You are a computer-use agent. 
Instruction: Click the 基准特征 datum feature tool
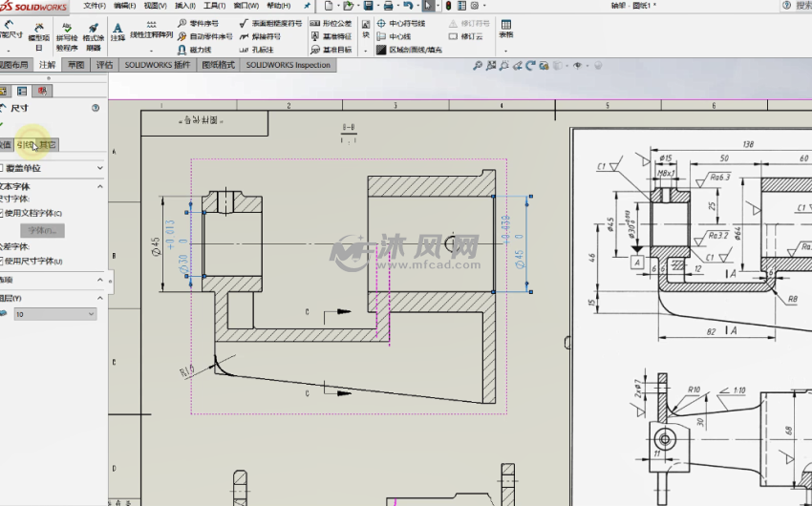(x=331, y=36)
